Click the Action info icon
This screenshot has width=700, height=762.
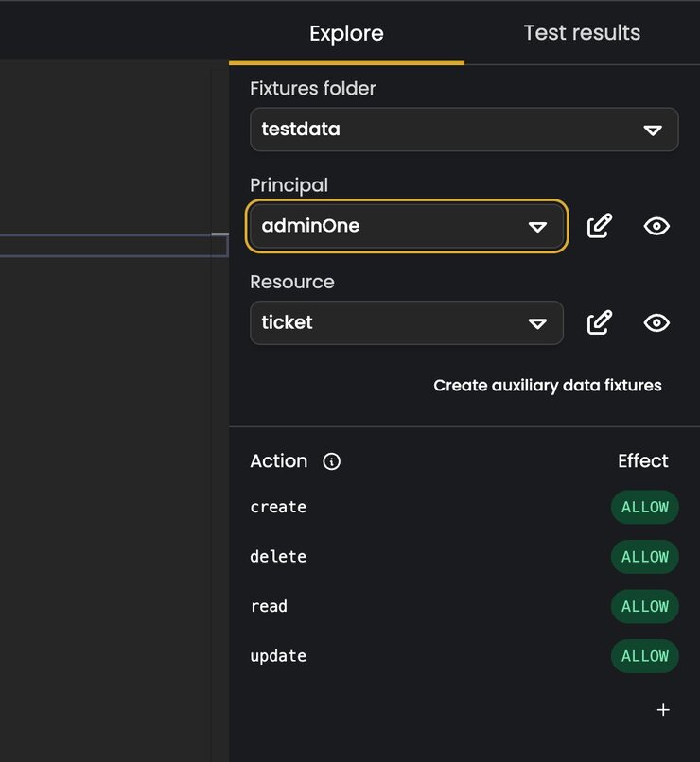[331, 461]
